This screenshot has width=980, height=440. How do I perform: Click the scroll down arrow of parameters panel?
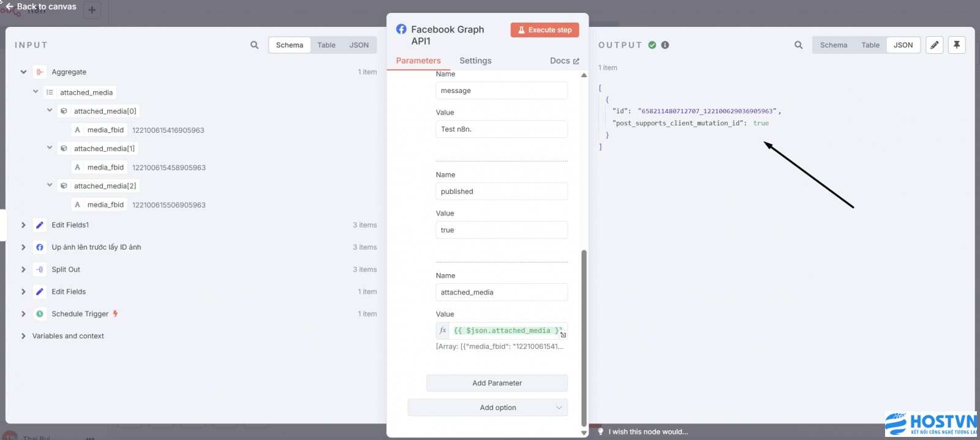(x=584, y=433)
